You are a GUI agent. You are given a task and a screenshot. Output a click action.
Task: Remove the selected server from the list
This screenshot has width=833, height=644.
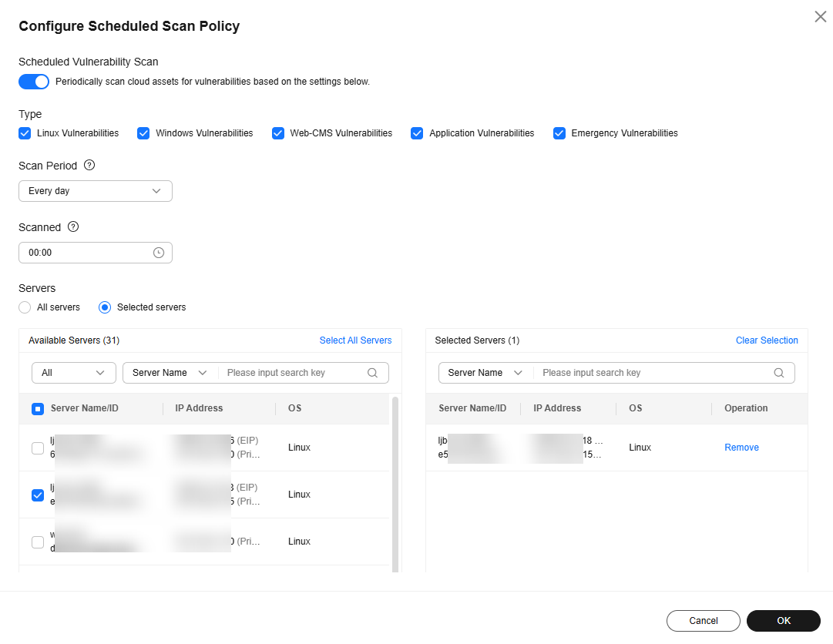[741, 448]
